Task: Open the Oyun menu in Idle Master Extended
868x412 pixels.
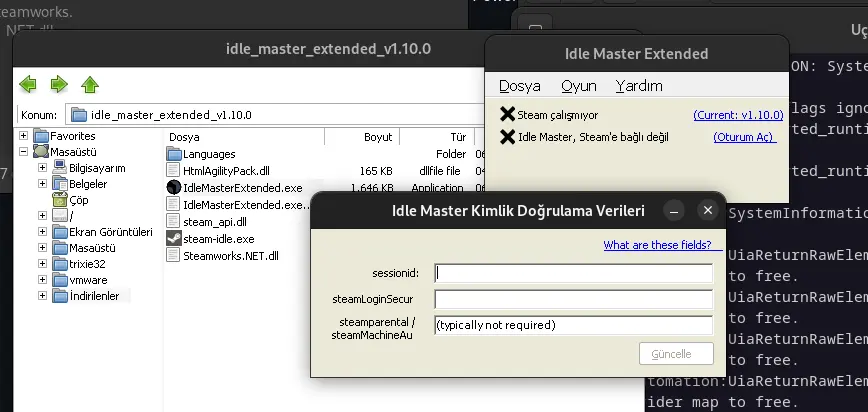Action: pos(578,86)
